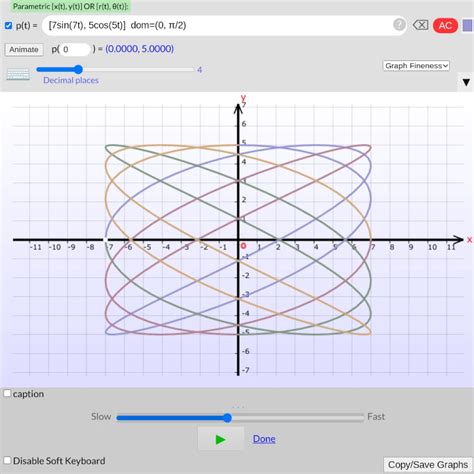Image resolution: width=474 pixels, height=474 pixels.
Task: Click the red origin marker 0 on graph
Action: click(x=243, y=246)
